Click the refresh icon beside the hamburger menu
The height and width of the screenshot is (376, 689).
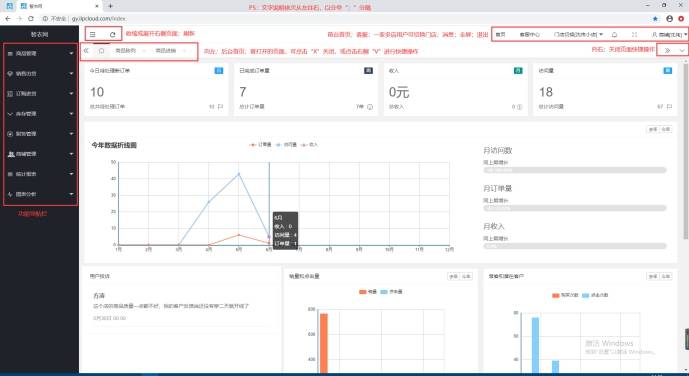pos(112,34)
